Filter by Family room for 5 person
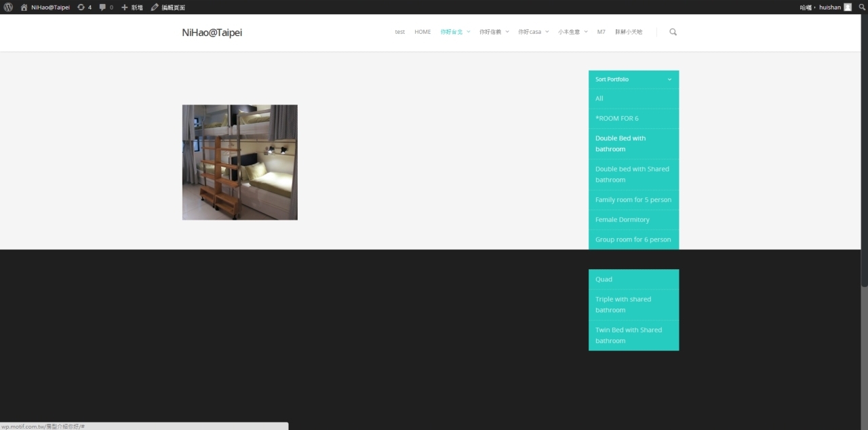This screenshot has width=868, height=430. [633, 199]
